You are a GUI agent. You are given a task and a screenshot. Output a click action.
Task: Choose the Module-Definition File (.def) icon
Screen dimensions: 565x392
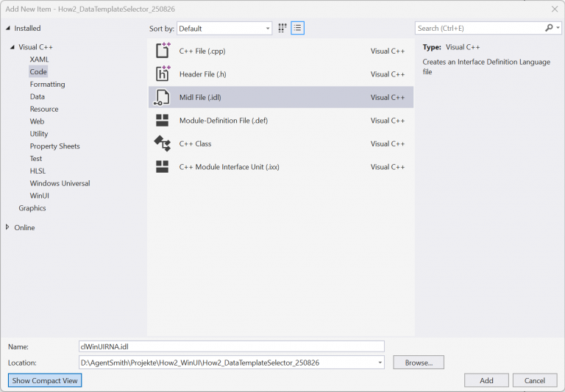coord(163,121)
